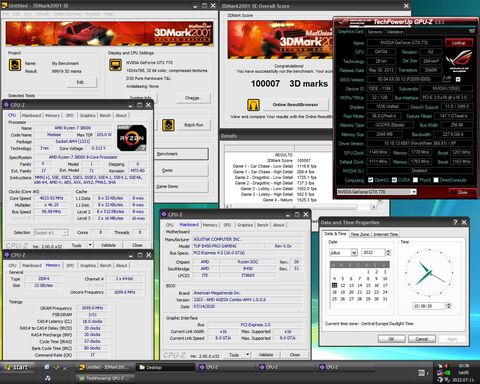
Task: Click the Batch Run icon in 3DMark2001
Action: [x=168, y=125]
